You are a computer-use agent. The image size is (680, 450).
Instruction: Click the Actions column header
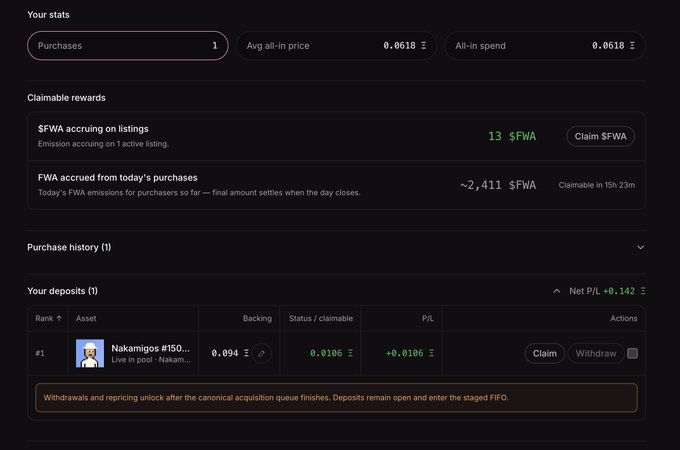[x=624, y=318]
